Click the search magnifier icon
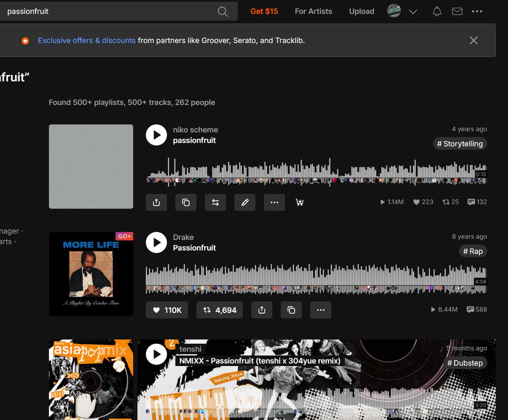 [223, 11]
